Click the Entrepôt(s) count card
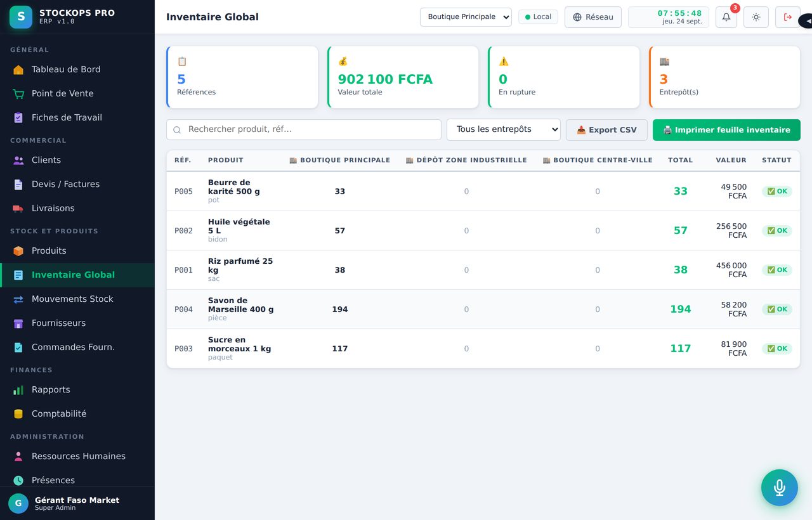The image size is (812, 520). coord(724,77)
